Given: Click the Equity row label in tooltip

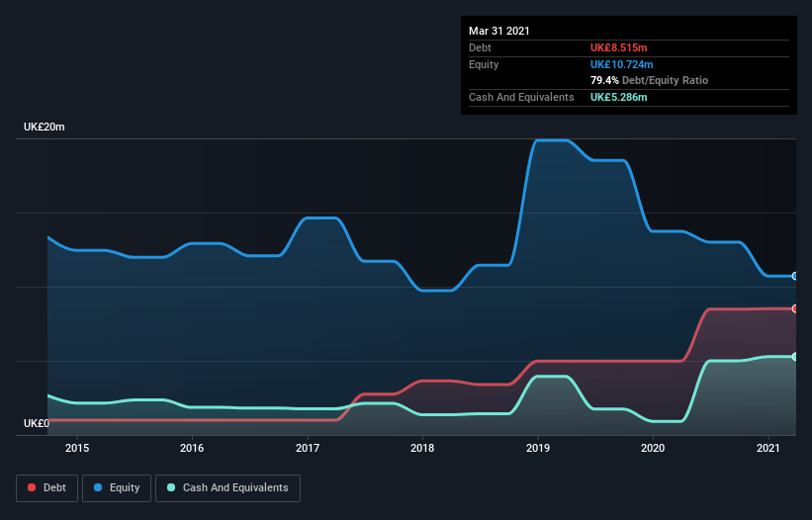Looking at the screenshot, I should click(x=484, y=64).
